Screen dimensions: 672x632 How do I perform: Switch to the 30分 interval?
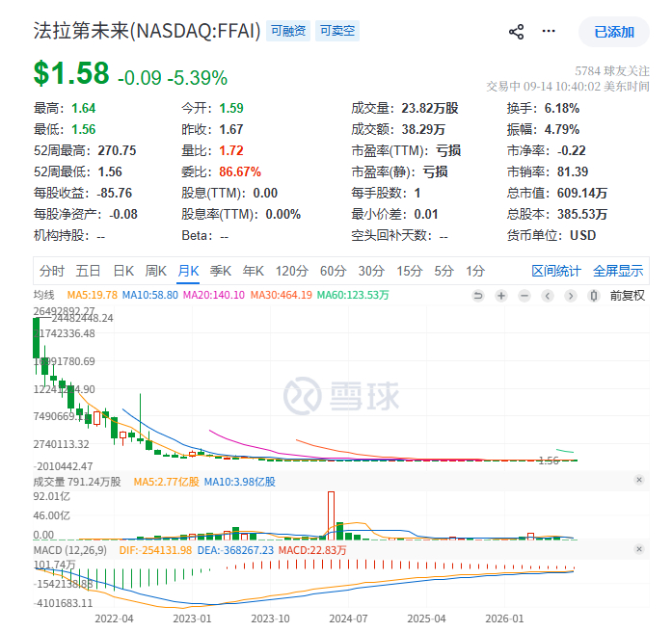click(371, 271)
